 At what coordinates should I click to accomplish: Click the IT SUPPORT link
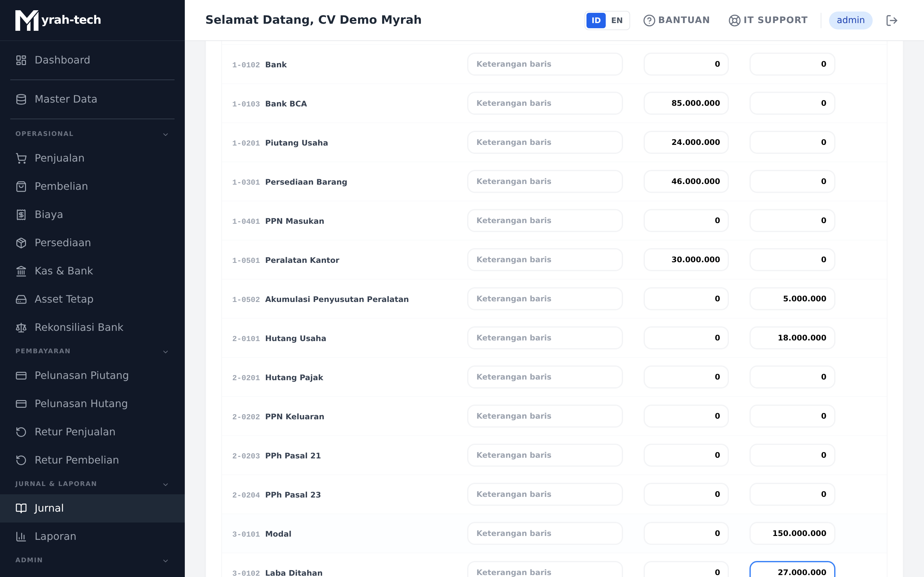[768, 20]
